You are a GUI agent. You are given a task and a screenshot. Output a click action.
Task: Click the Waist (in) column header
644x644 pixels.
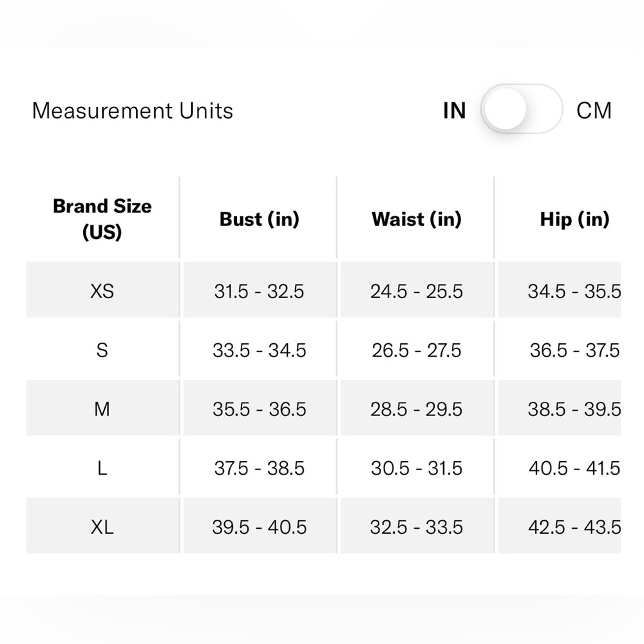pyautogui.click(x=417, y=219)
